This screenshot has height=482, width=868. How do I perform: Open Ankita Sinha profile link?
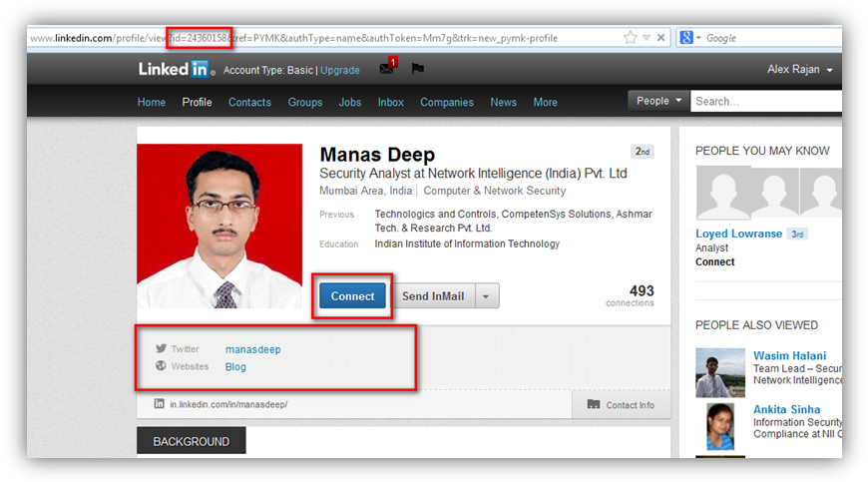(x=786, y=409)
